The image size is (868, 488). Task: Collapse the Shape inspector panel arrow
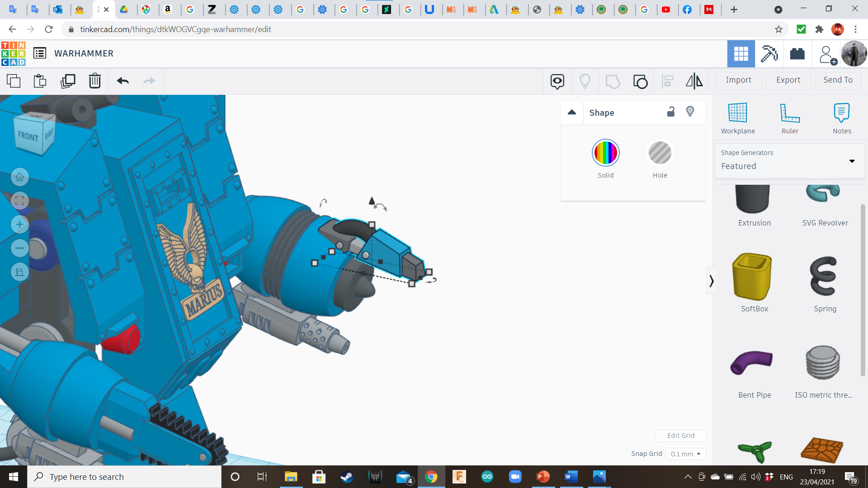(x=572, y=113)
